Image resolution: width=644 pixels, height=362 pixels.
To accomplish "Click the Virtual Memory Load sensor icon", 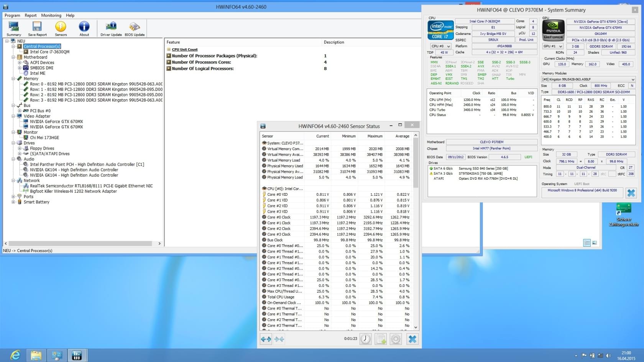I will 264,160.
